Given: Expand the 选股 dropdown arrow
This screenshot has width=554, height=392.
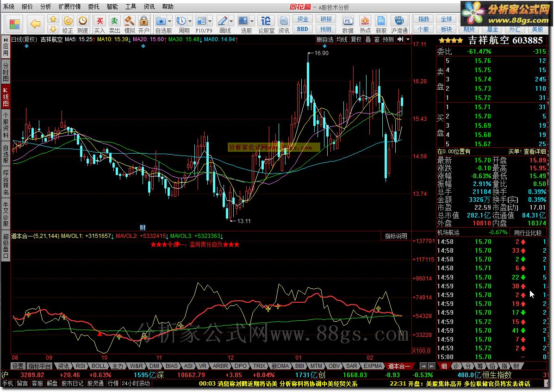Looking at the screenshot, I should [x=252, y=21].
